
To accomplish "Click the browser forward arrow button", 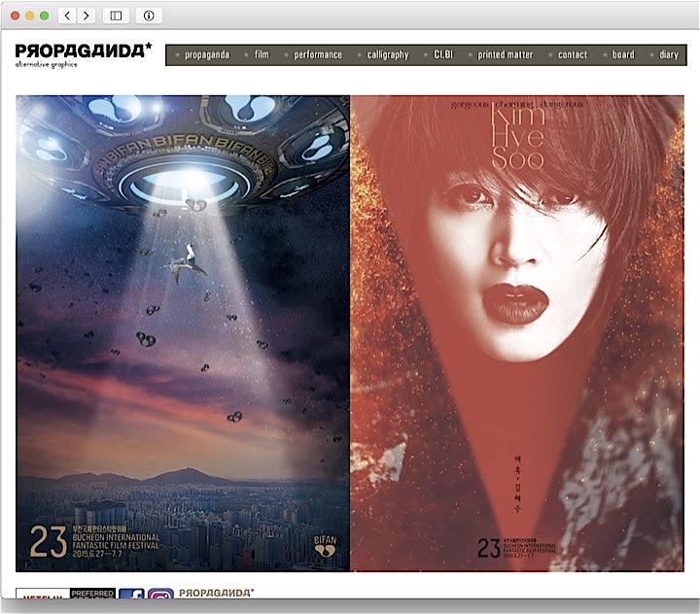I will click(86, 16).
